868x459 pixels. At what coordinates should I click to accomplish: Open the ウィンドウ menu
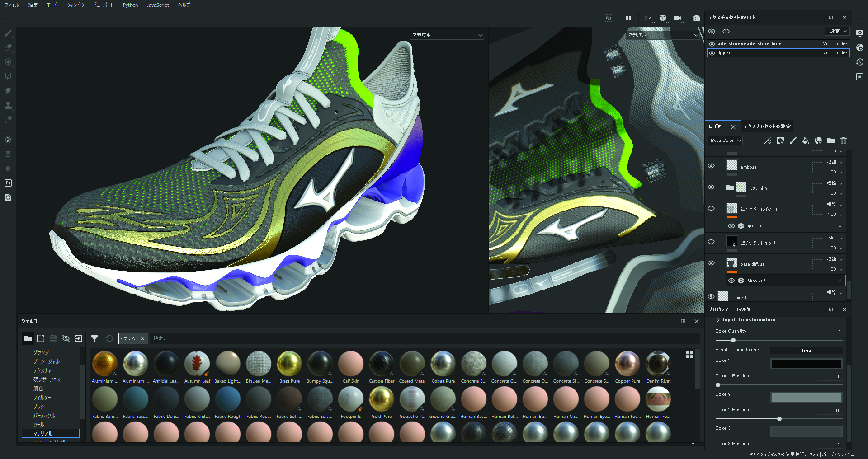point(75,5)
